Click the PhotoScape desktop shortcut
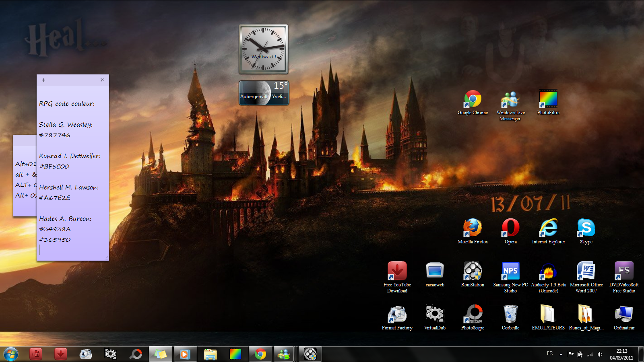The width and height of the screenshot is (644, 362). click(473, 318)
